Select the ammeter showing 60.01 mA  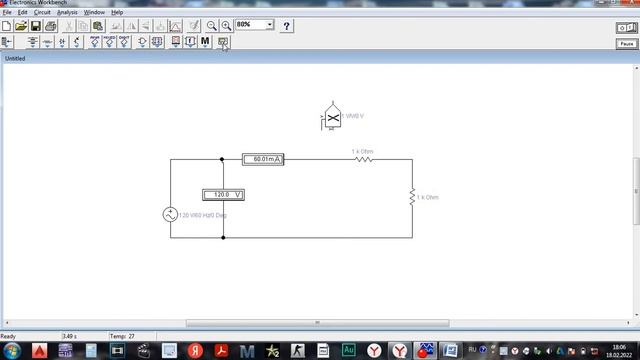pyautogui.click(x=263, y=159)
